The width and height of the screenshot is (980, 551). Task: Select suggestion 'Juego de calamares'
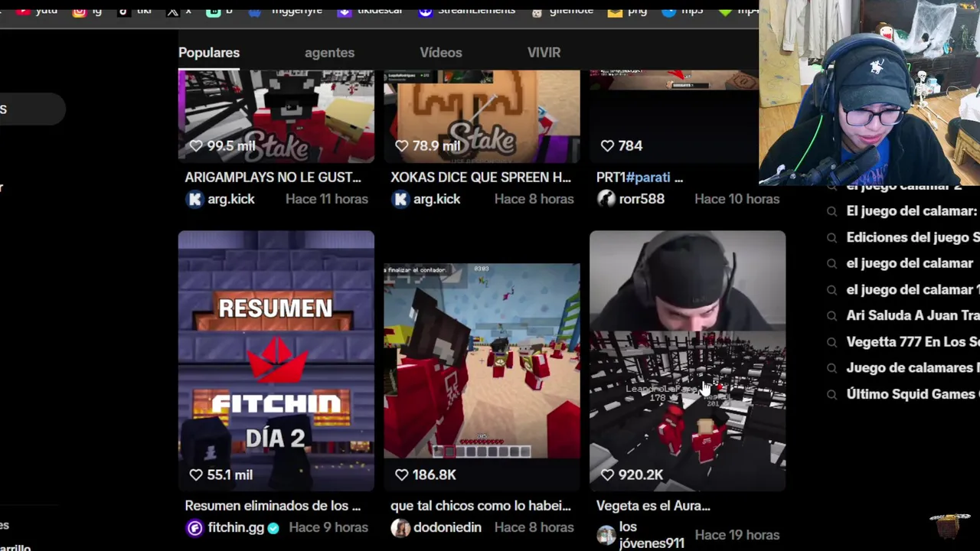tap(913, 368)
